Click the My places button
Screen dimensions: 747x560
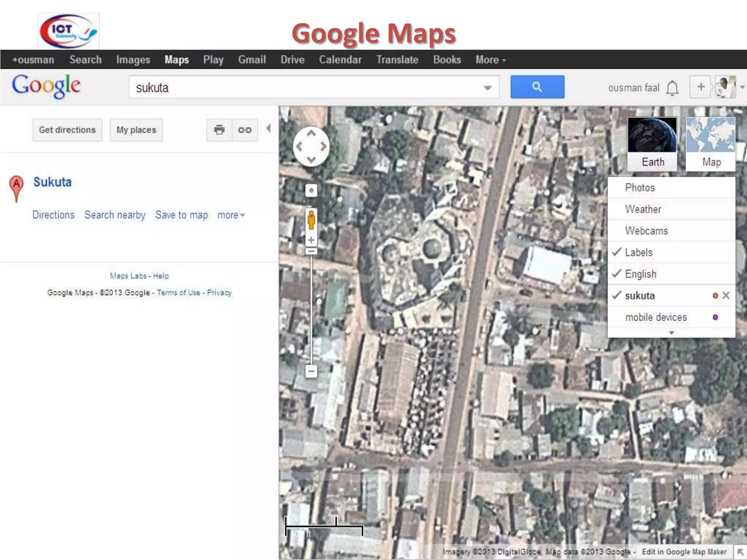tap(136, 130)
